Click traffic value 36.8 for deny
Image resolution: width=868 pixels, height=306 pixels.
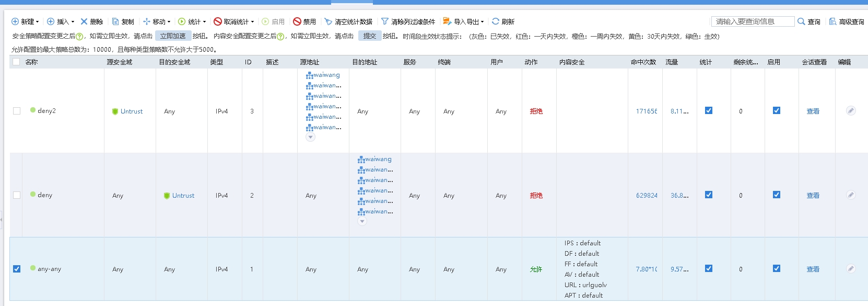pos(679,196)
